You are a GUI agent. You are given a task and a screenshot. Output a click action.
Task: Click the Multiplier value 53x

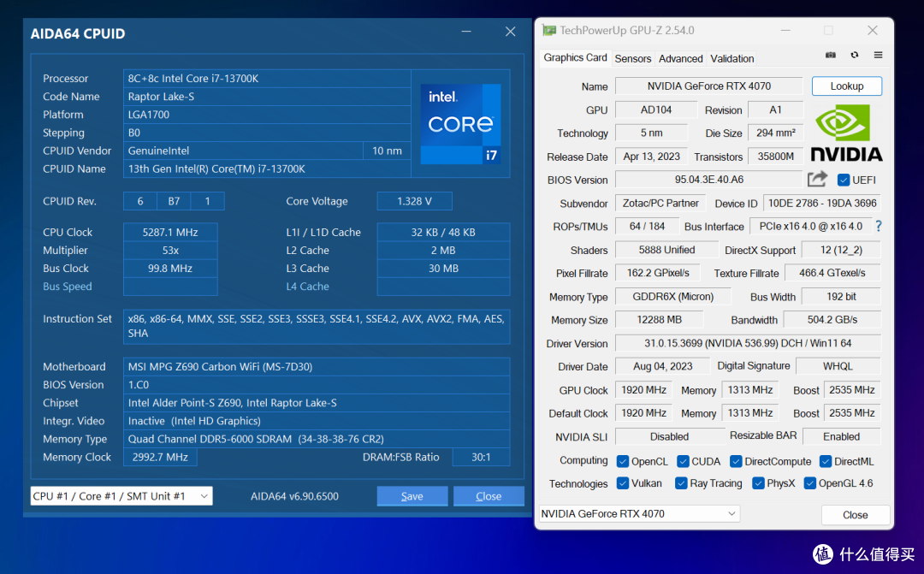click(x=170, y=251)
